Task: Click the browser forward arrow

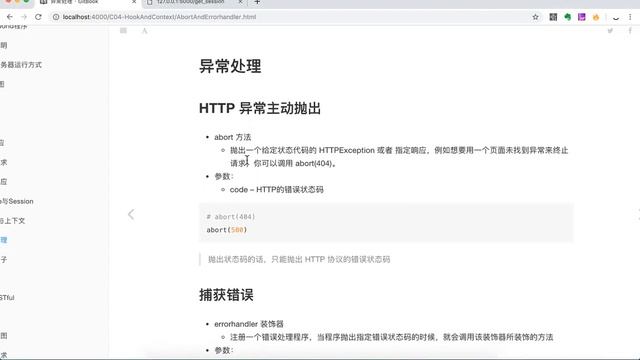Action: pyautogui.click(x=24, y=17)
